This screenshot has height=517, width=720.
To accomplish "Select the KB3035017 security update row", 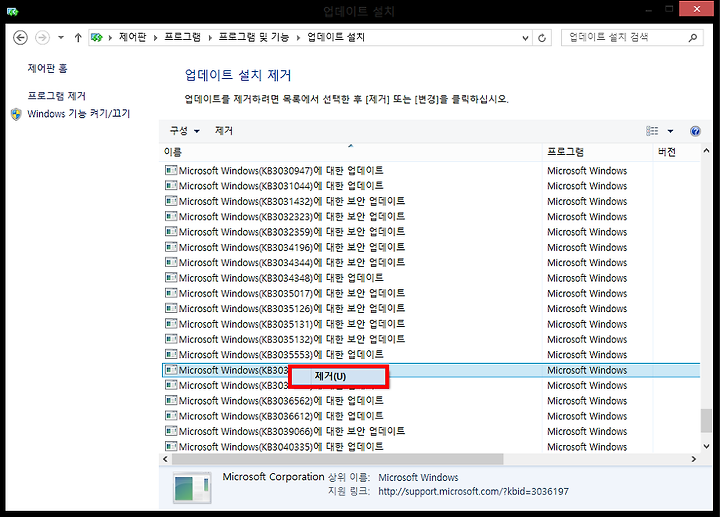I will [x=431, y=293].
